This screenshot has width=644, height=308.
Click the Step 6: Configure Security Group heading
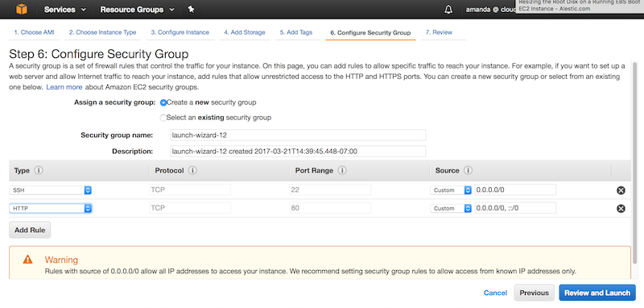pyautogui.click(x=98, y=54)
